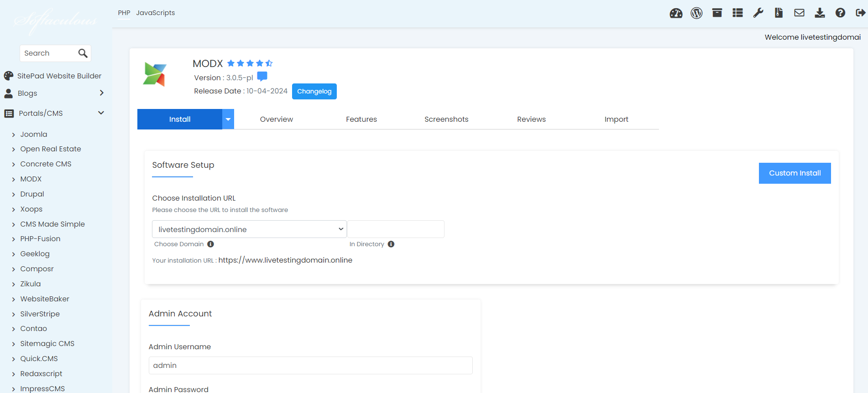
Task: Click the Portals/CMS list icon
Action: click(x=9, y=114)
